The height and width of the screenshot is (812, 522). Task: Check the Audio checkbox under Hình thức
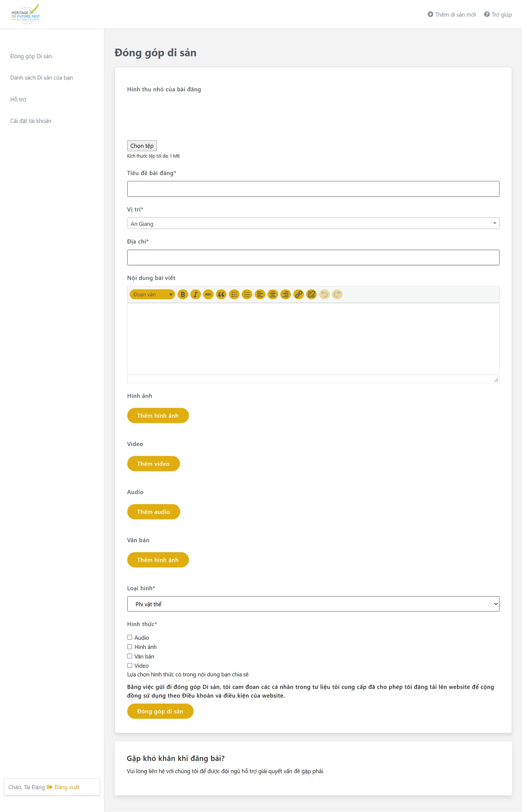130,638
